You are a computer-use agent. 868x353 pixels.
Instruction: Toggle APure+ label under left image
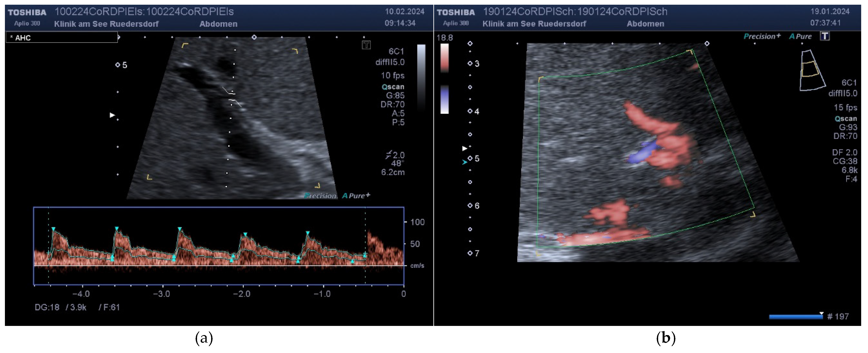pyautogui.click(x=356, y=196)
